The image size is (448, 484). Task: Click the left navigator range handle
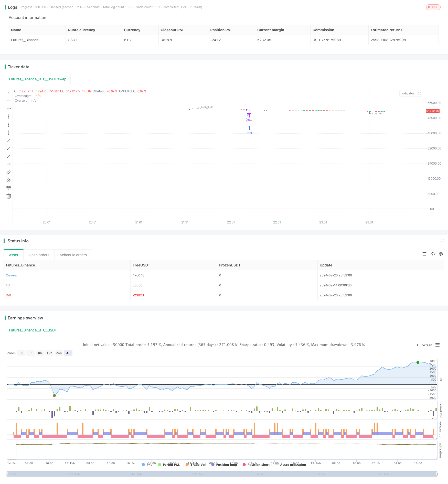tap(7, 474)
